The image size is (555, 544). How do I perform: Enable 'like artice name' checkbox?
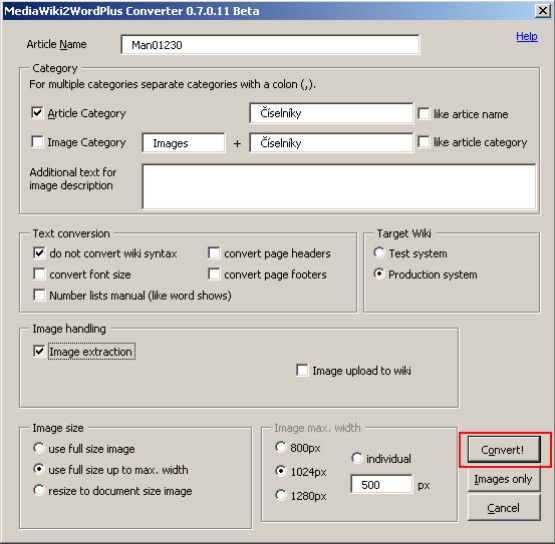[424, 114]
